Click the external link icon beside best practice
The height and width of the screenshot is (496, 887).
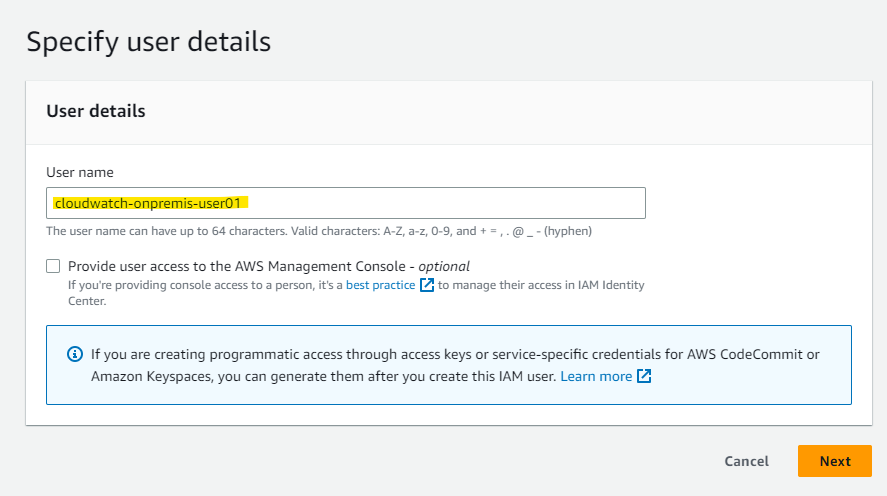click(427, 285)
